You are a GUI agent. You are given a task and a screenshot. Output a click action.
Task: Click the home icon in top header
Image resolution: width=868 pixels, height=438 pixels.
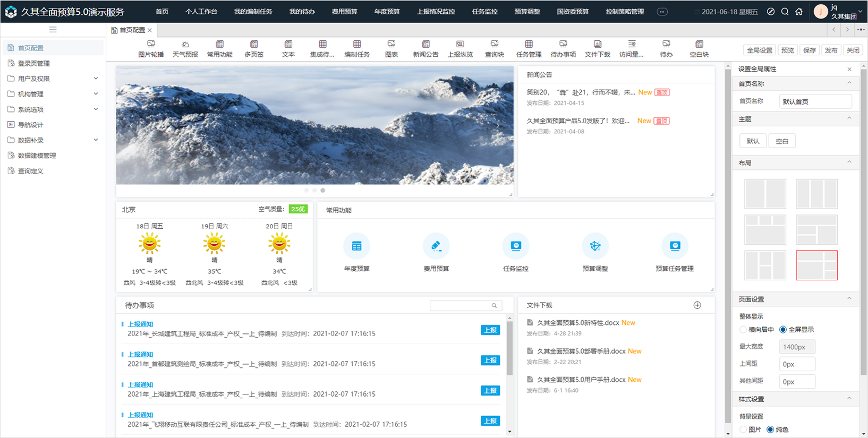(799, 12)
